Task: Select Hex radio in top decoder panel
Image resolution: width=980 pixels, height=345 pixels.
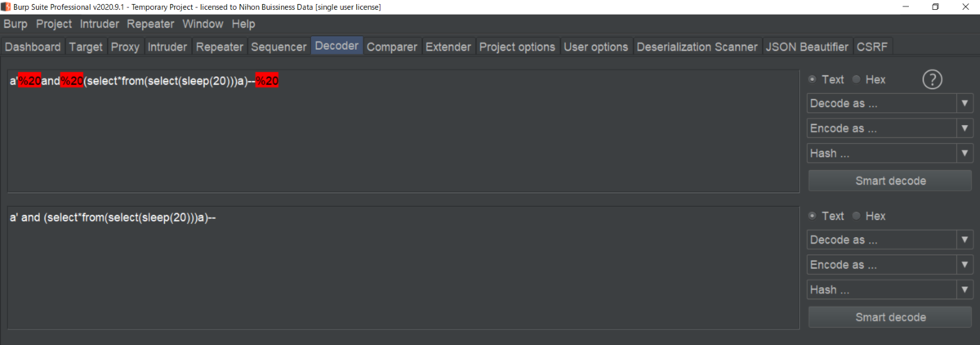Action: 869,79
